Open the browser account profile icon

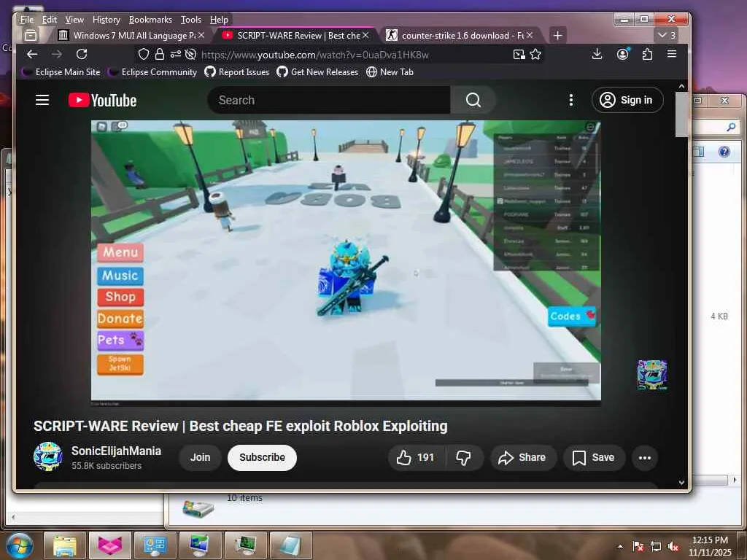point(623,54)
